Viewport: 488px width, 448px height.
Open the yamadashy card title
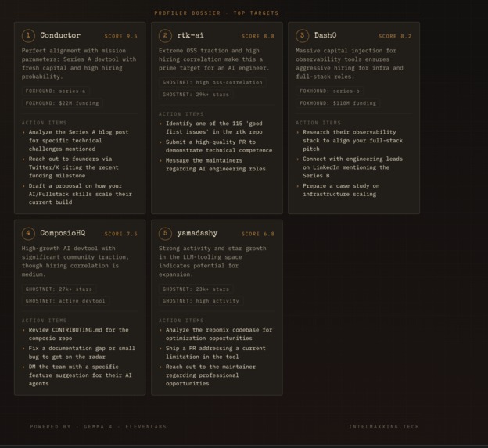pos(197,233)
